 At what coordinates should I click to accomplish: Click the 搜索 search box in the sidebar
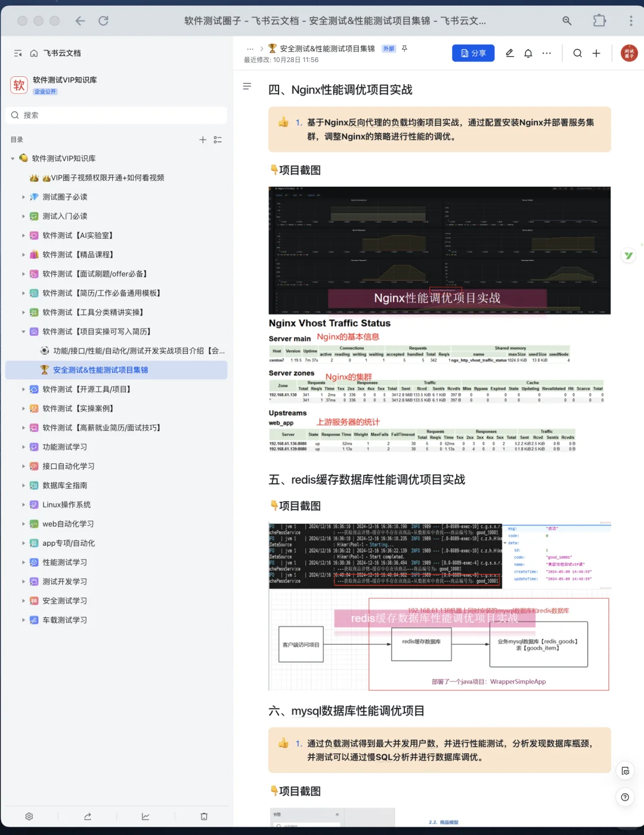click(116, 115)
